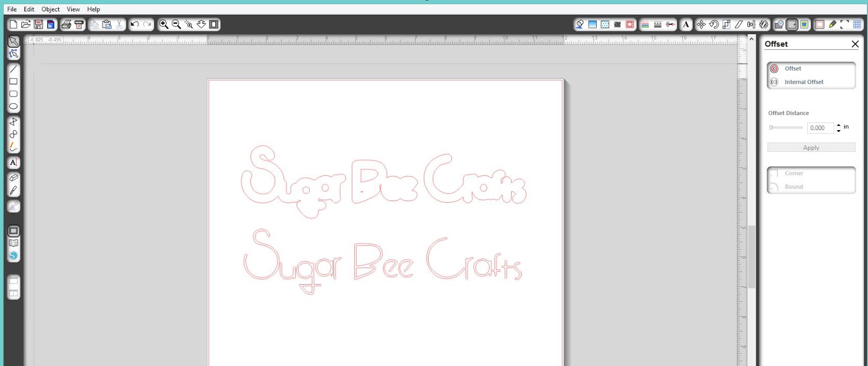
Task: Click the Offset Distance value field
Action: 820,128
